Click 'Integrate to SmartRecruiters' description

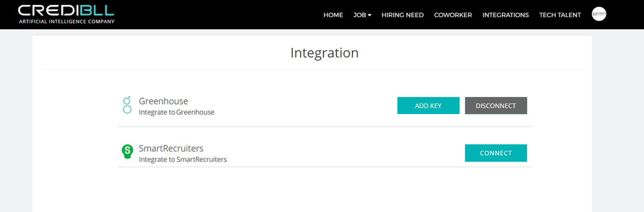click(183, 160)
